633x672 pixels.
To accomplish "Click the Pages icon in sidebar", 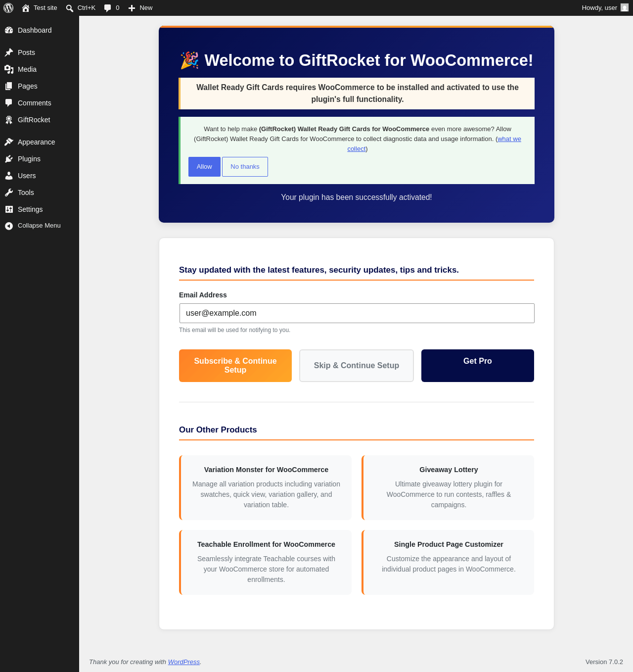I will 9,86.
